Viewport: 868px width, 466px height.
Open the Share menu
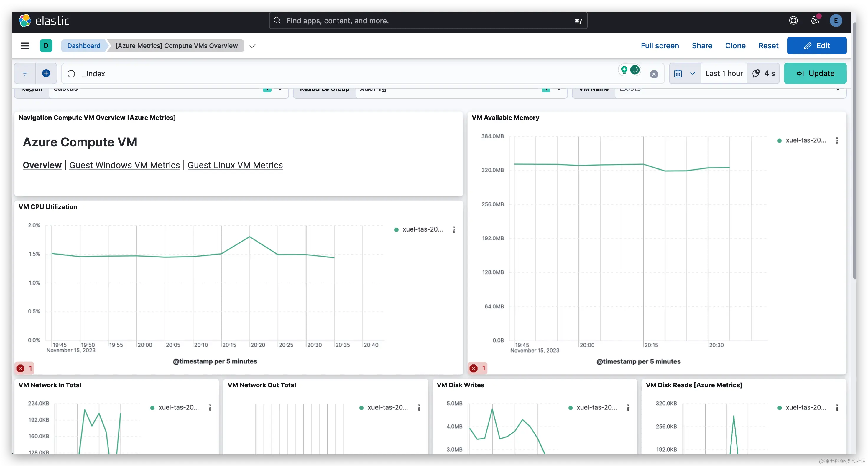[x=701, y=46]
